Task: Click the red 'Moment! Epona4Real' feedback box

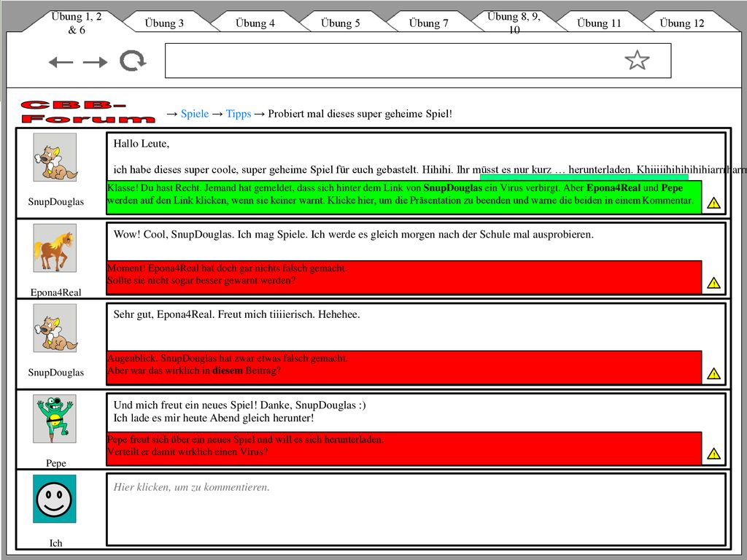Action: pyautogui.click(x=404, y=277)
